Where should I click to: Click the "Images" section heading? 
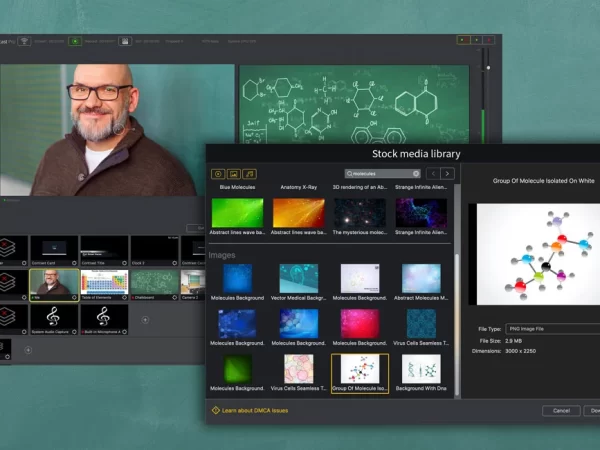[x=222, y=255]
